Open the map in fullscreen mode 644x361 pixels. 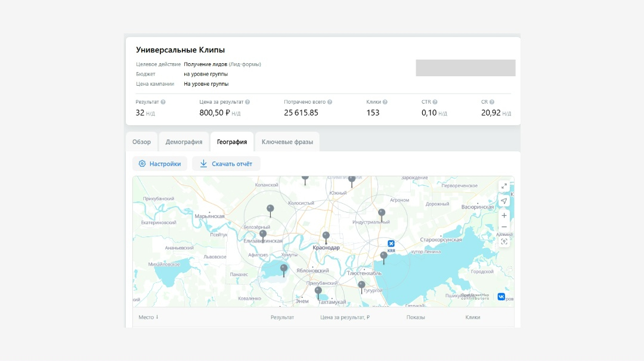point(504,186)
